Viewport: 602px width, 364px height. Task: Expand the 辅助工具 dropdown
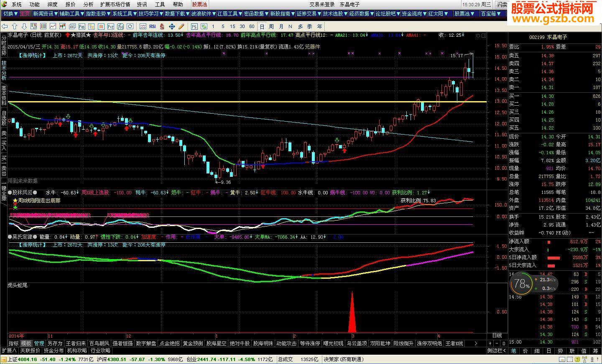71,13
